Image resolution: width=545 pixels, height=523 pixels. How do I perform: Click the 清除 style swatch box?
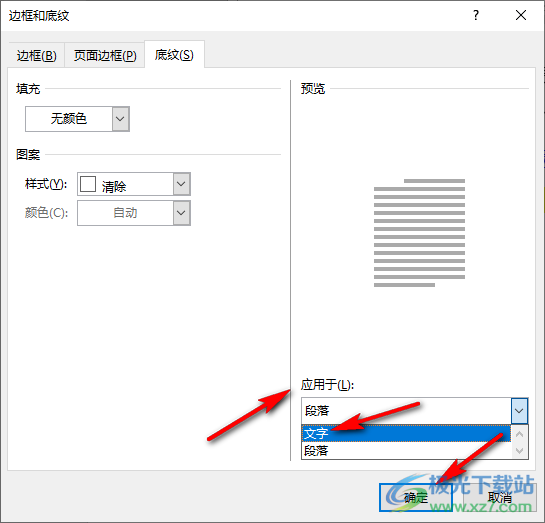click(88, 184)
